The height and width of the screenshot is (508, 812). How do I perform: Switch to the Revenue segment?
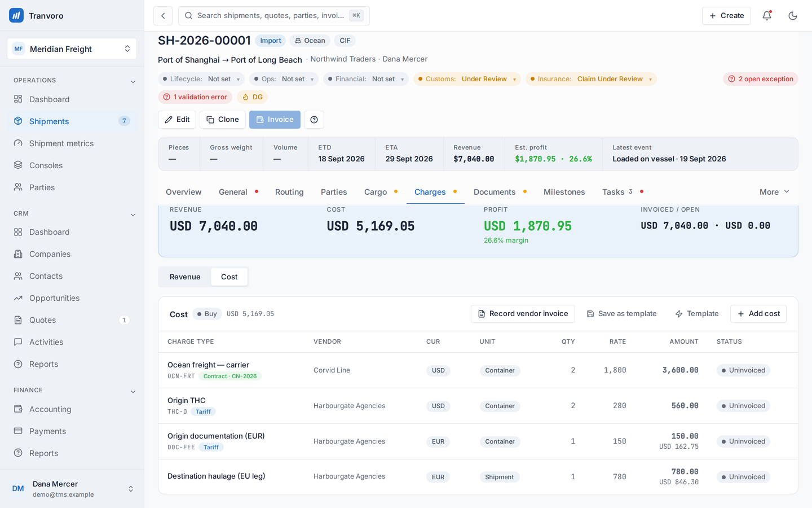pyautogui.click(x=185, y=277)
